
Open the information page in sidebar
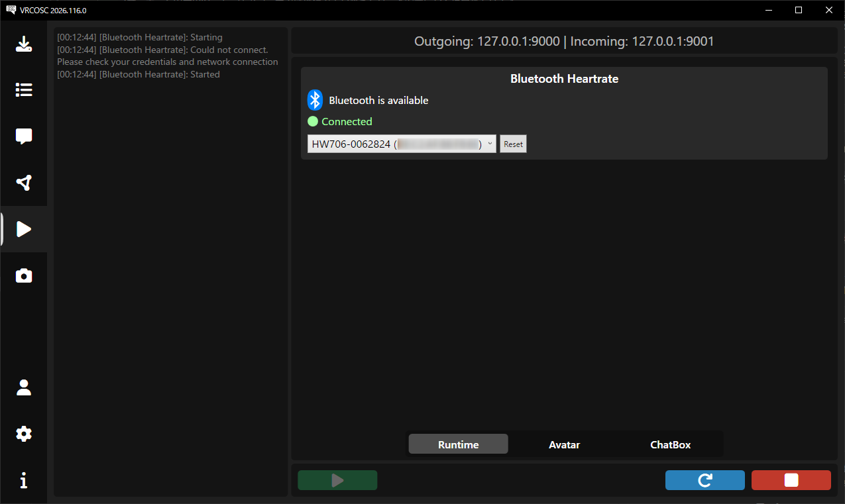24,480
